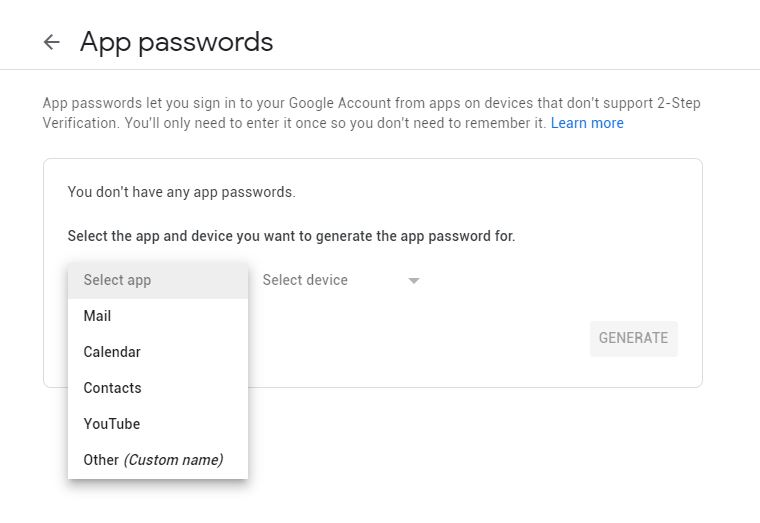Click the Select app menu header
The width and height of the screenshot is (760, 523).
(117, 280)
